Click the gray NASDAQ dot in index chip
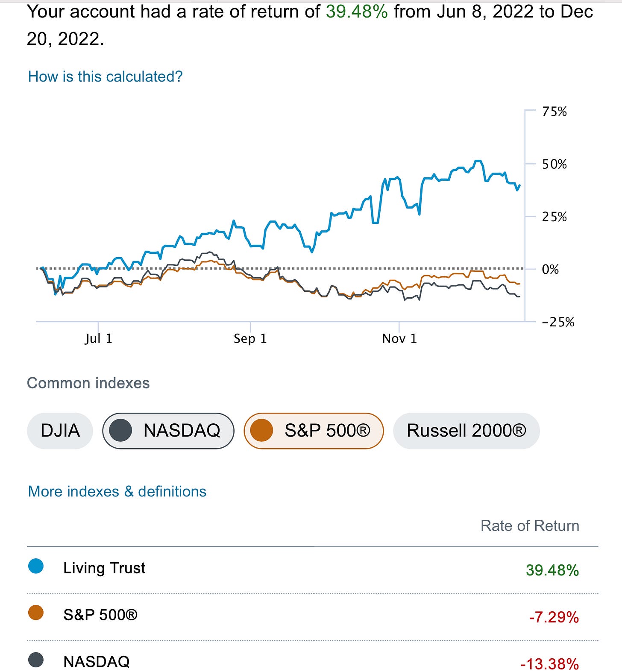 [120, 430]
